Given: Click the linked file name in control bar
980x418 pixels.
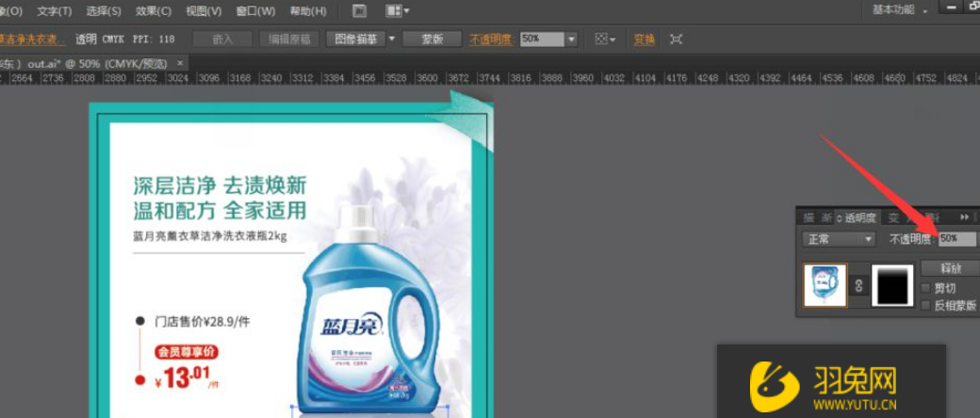Looking at the screenshot, I should [30, 40].
